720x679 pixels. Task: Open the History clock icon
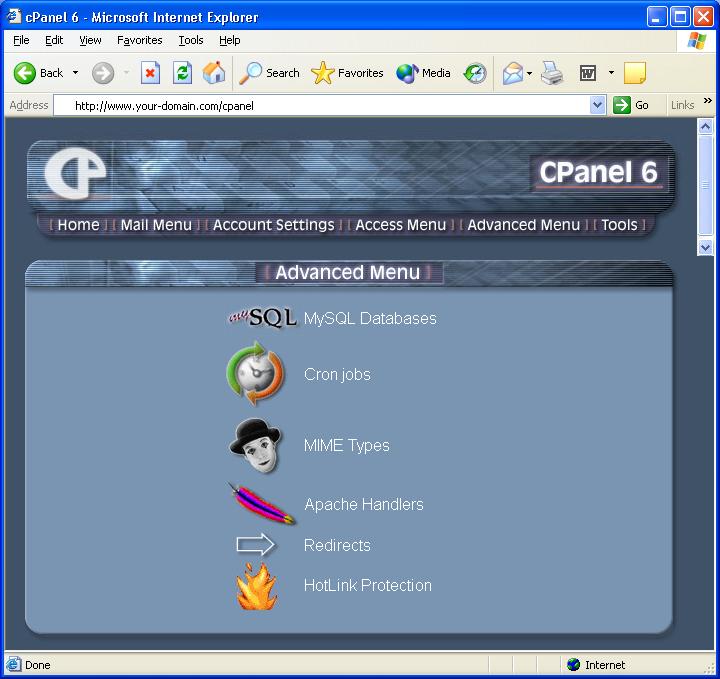click(475, 73)
